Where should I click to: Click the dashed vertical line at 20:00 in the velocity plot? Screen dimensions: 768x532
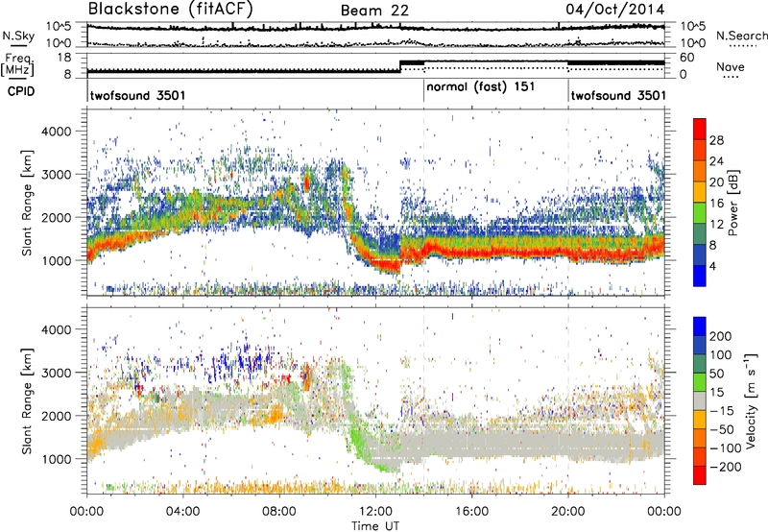point(568,400)
